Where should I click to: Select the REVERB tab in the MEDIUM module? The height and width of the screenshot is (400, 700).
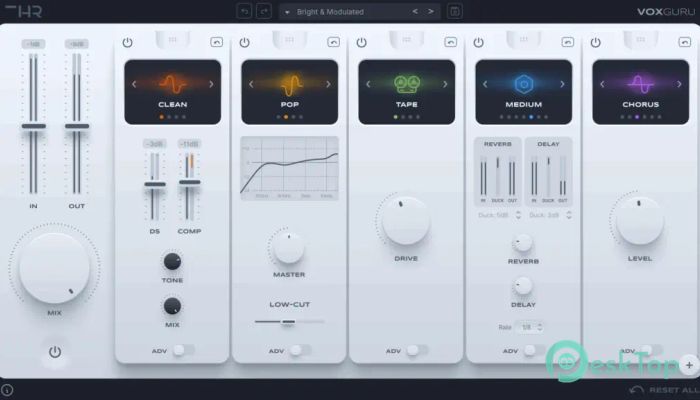click(497, 143)
